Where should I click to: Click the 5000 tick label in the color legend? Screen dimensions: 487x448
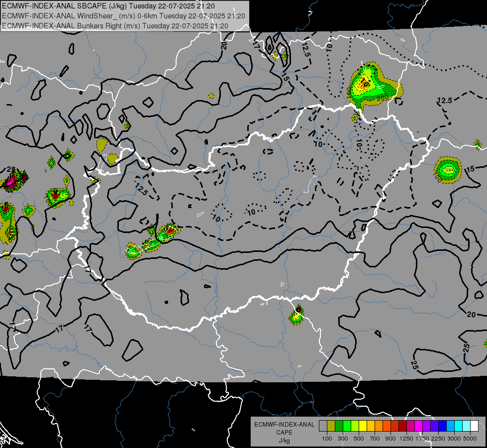click(470, 439)
